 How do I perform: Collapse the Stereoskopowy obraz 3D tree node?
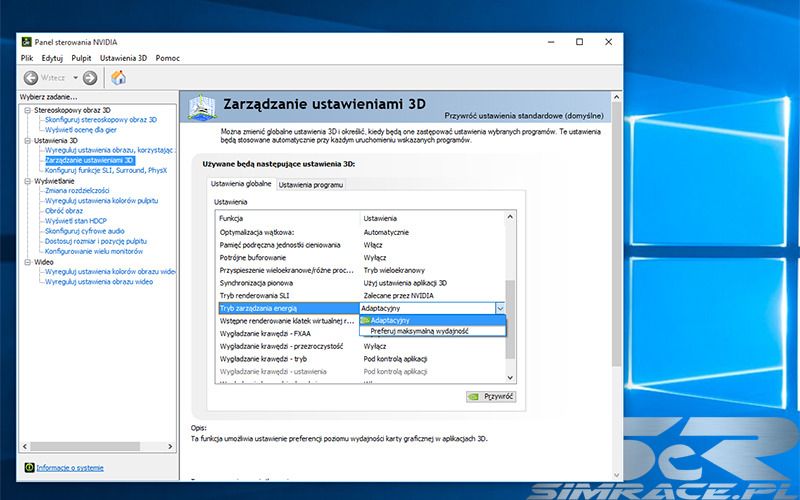tap(28, 110)
